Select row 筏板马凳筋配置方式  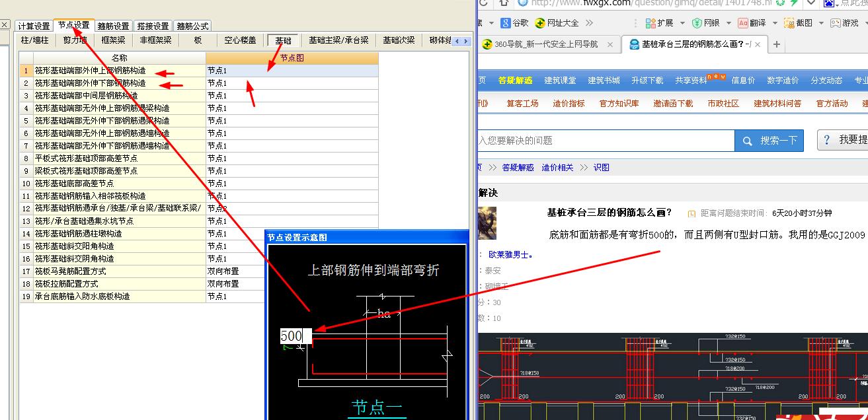(x=120, y=271)
